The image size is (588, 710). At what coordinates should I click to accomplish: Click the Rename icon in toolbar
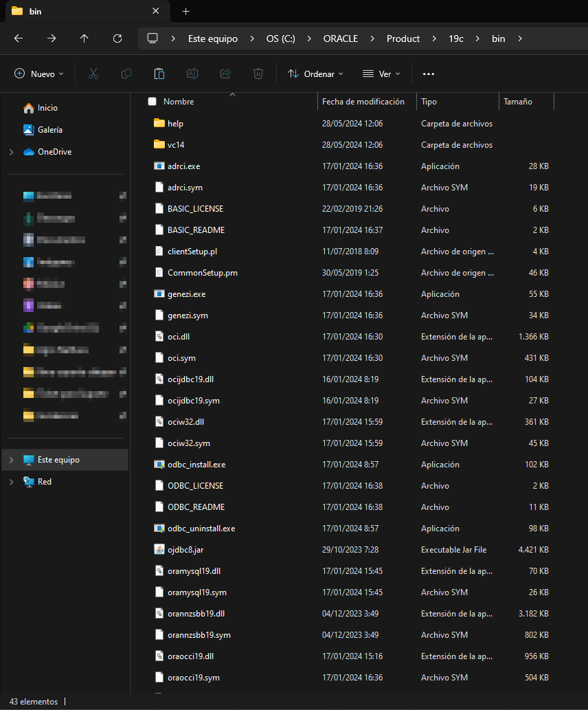pyautogui.click(x=192, y=74)
